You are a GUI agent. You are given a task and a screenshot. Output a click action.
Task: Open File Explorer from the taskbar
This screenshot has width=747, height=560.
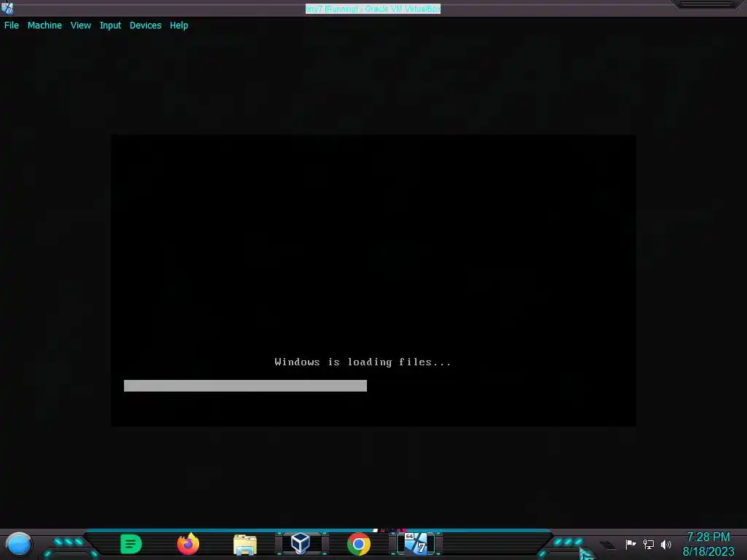tap(245, 544)
